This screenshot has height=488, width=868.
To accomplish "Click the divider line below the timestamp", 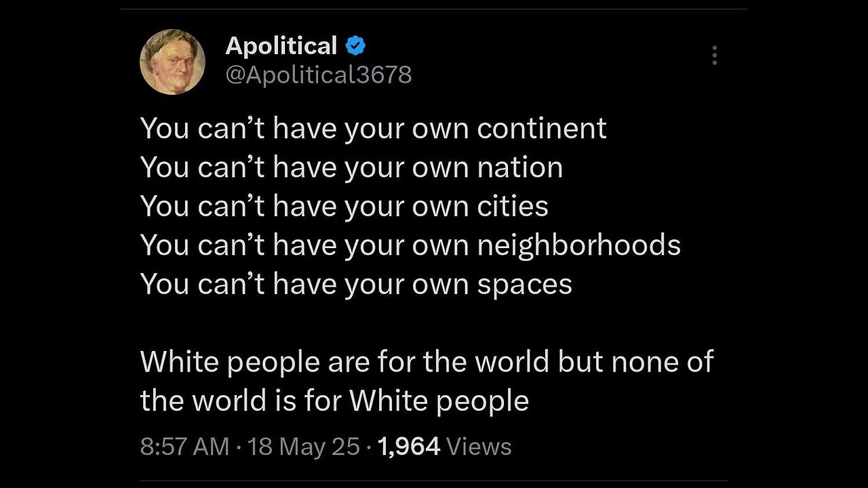I will tap(434, 481).
